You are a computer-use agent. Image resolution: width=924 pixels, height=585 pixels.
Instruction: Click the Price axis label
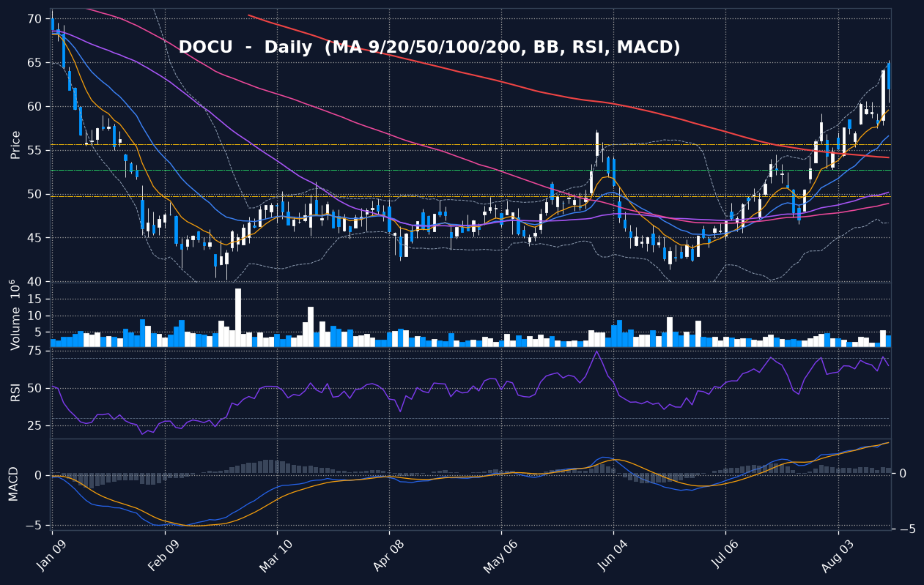(x=15, y=145)
